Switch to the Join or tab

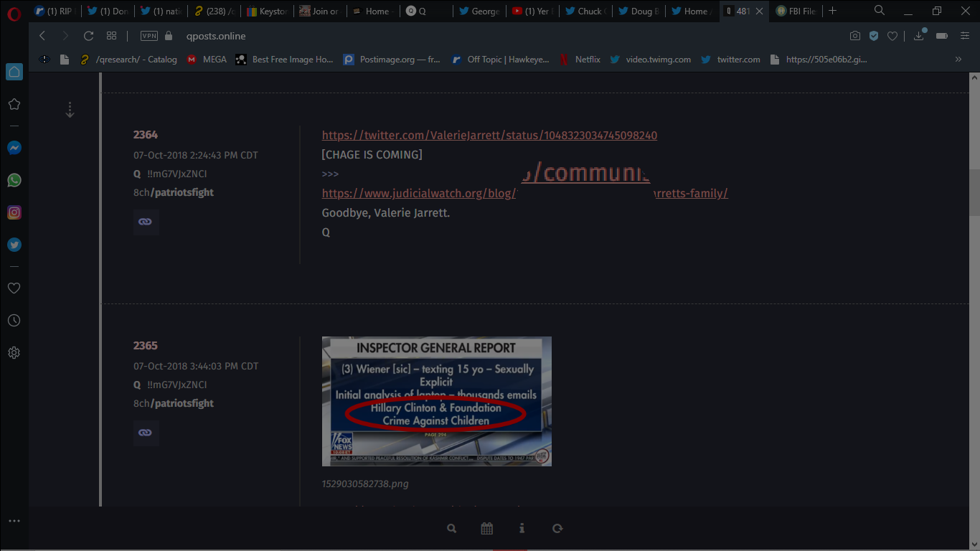pos(320,11)
